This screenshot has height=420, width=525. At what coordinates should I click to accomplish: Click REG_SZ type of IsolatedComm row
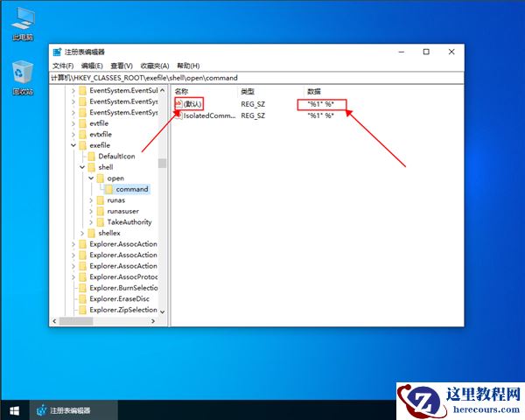[x=253, y=115]
